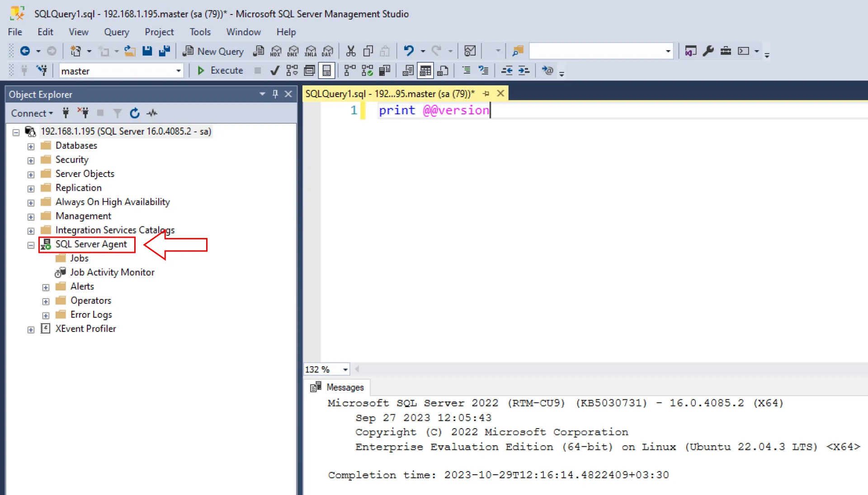
Task: Click the Cut icon in the toolbar
Action: point(350,51)
